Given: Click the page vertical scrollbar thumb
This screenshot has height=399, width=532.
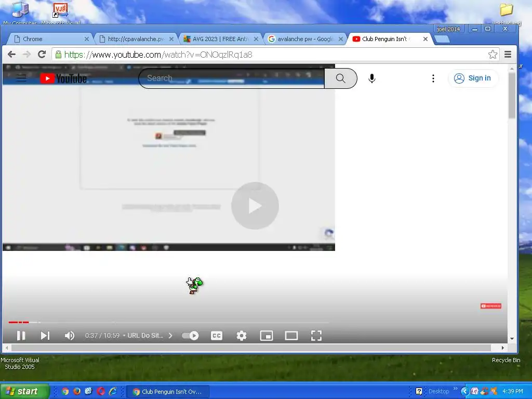Looking at the screenshot, I should tap(512, 96).
